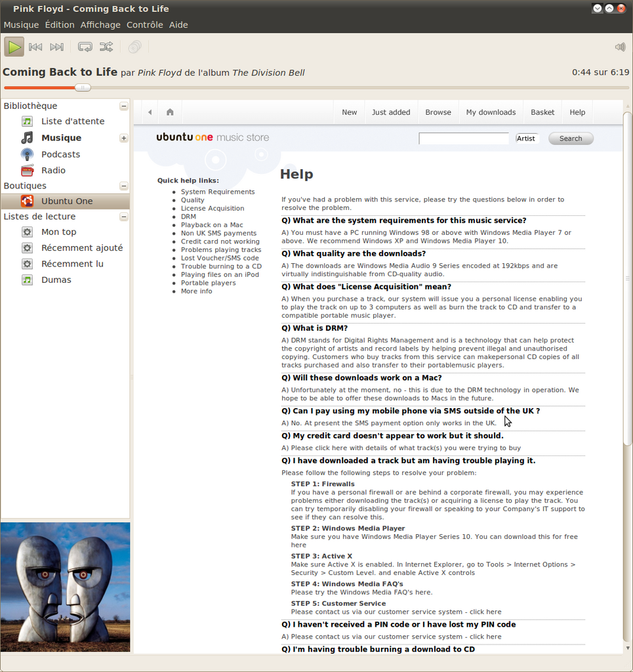Click the store search text field
633x672 pixels.
pos(464,138)
